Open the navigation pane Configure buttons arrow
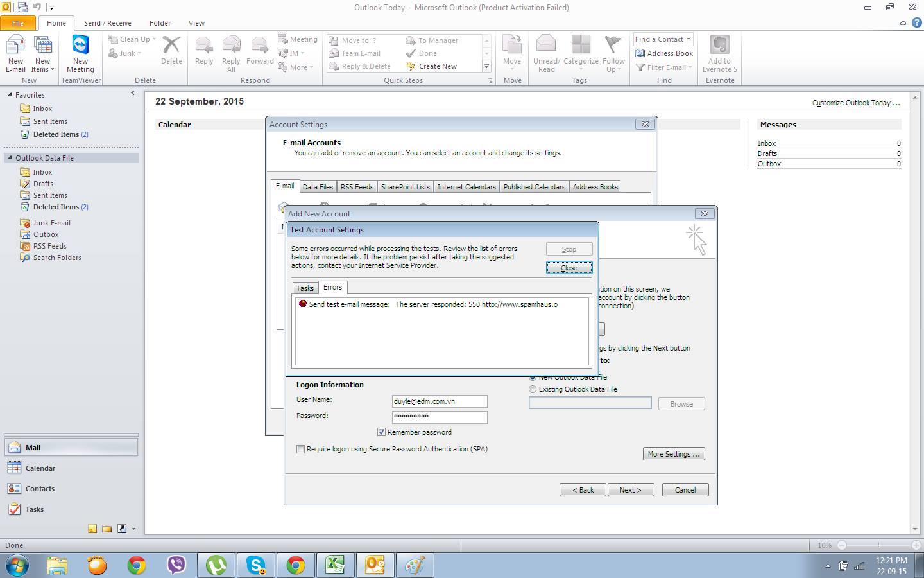Screen dimensions: 924x578 pyautogui.click(x=133, y=529)
